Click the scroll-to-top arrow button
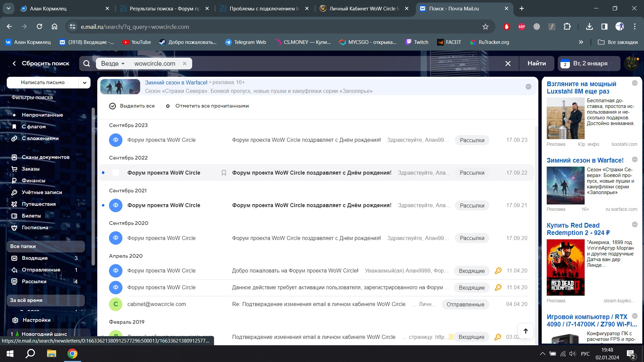 [526, 331]
